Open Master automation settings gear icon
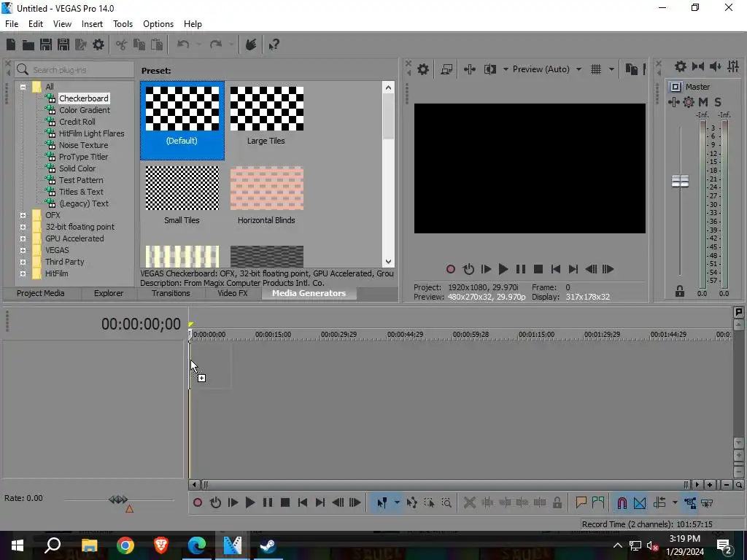Image resolution: width=747 pixels, height=560 pixels. click(x=689, y=102)
